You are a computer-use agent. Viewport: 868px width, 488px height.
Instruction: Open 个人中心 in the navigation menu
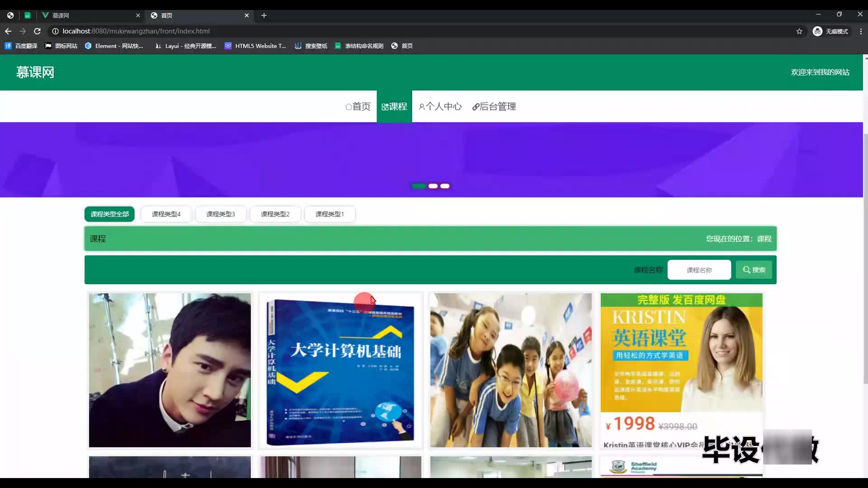pos(440,107)
